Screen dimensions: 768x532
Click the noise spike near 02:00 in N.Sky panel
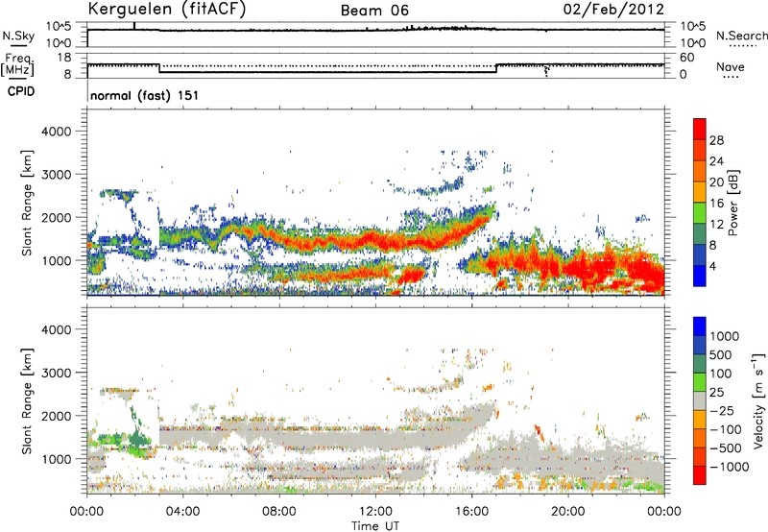coord(134,26)
